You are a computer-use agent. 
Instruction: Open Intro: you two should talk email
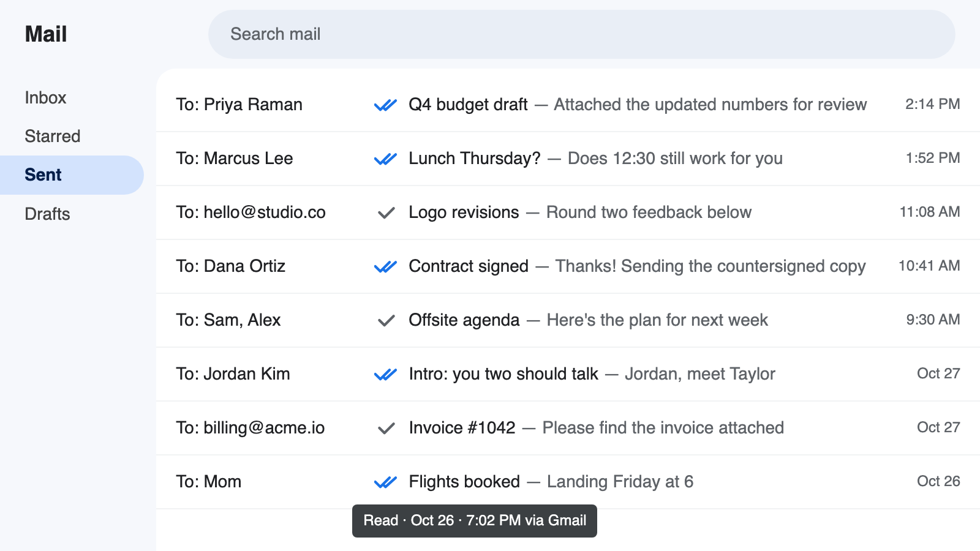[x=568, y=374]
